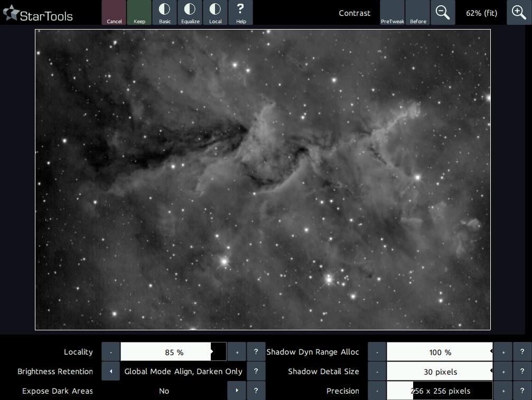Zoom in with the plus magnifier

(519, 13)
